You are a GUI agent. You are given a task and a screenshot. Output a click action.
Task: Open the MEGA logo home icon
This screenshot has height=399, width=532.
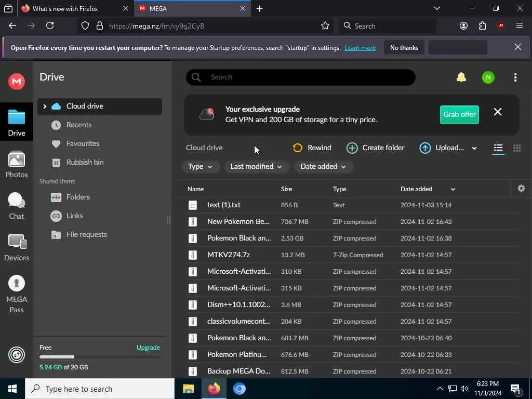tap(16, 82)
